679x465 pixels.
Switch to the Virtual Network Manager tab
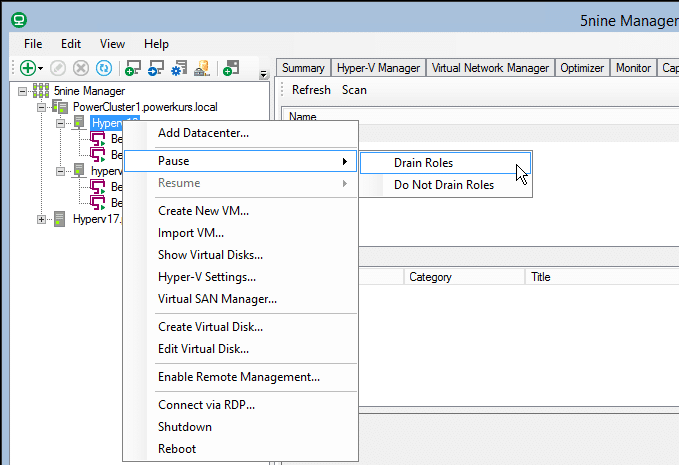click(x=490, y=68)
